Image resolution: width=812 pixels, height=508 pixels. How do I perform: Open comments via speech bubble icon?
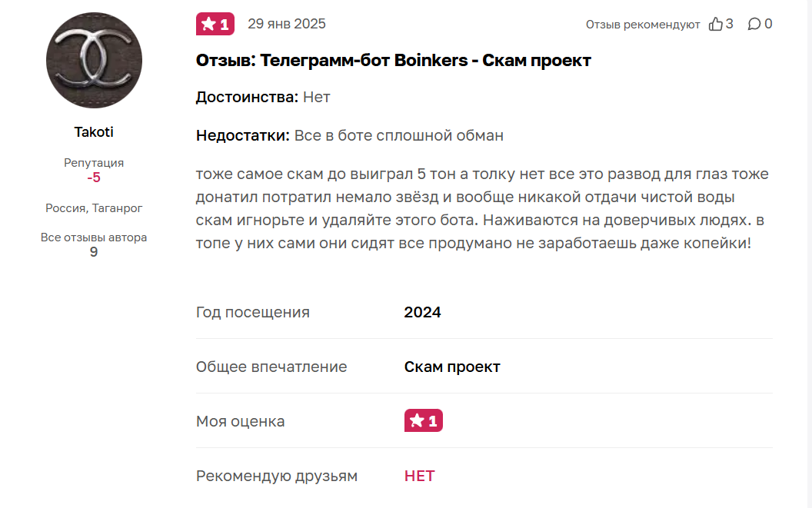(754, 24)
